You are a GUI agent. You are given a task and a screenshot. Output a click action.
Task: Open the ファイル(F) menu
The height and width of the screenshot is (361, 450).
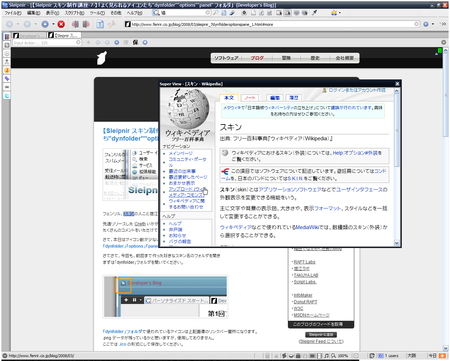(13, 13)
